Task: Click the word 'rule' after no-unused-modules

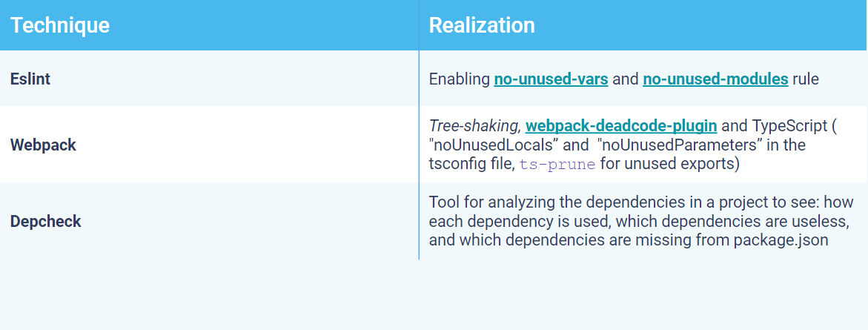Action: (806, 79)
